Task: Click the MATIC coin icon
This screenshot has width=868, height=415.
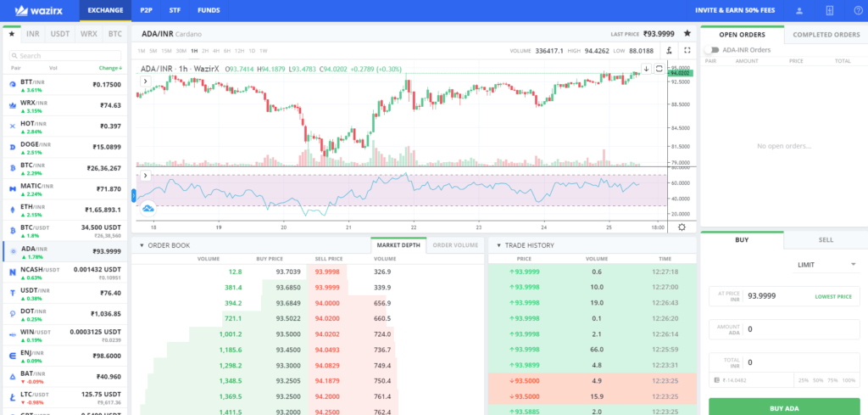Action: (x=12, y=189)
